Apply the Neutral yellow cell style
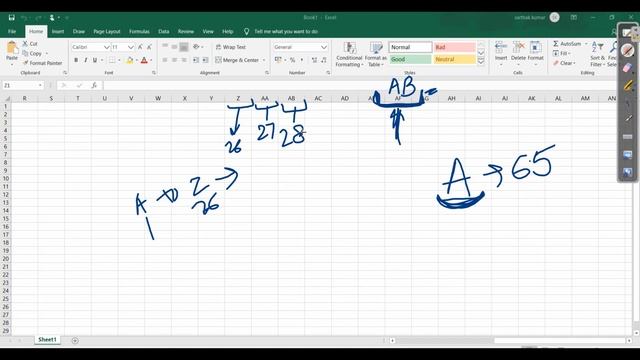 [x=454, y=59]
